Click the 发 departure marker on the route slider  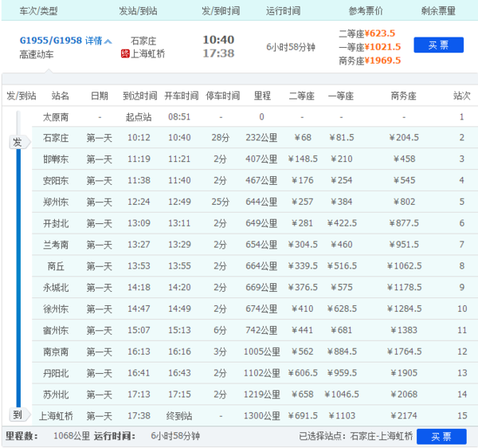(19, 142)
